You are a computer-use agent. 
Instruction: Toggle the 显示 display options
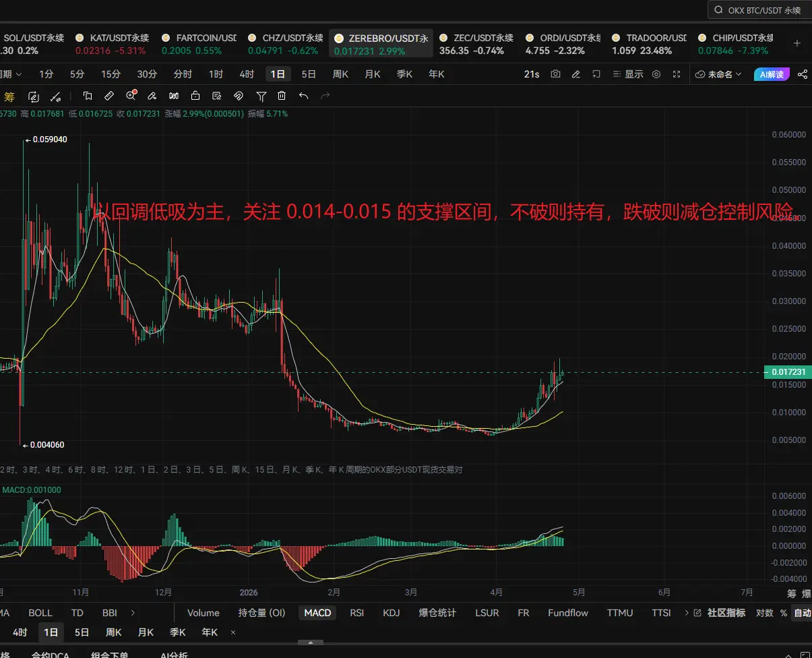(x=627, y=74)
